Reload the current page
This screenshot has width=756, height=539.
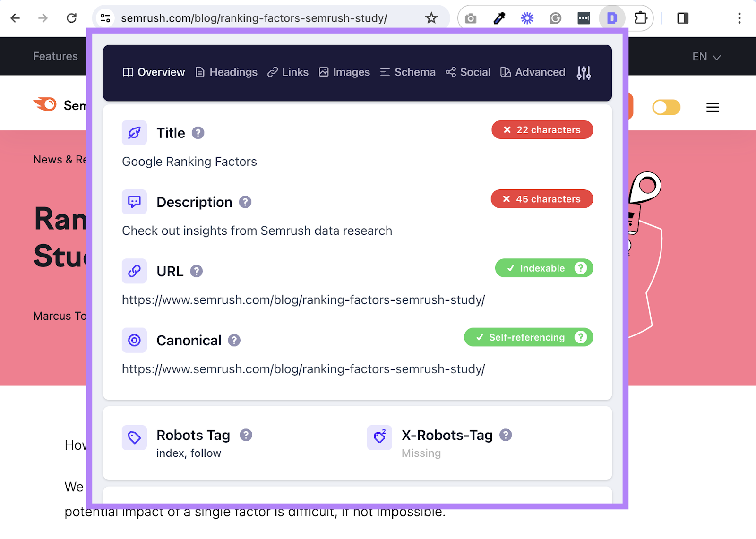coord(72,18)
